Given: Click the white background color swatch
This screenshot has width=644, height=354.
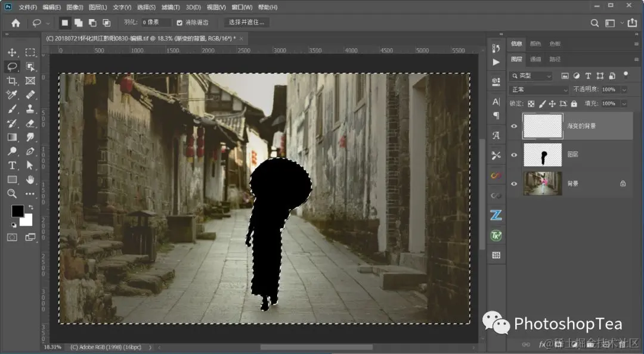Looking at the screenshot, I should pos(28,221).
